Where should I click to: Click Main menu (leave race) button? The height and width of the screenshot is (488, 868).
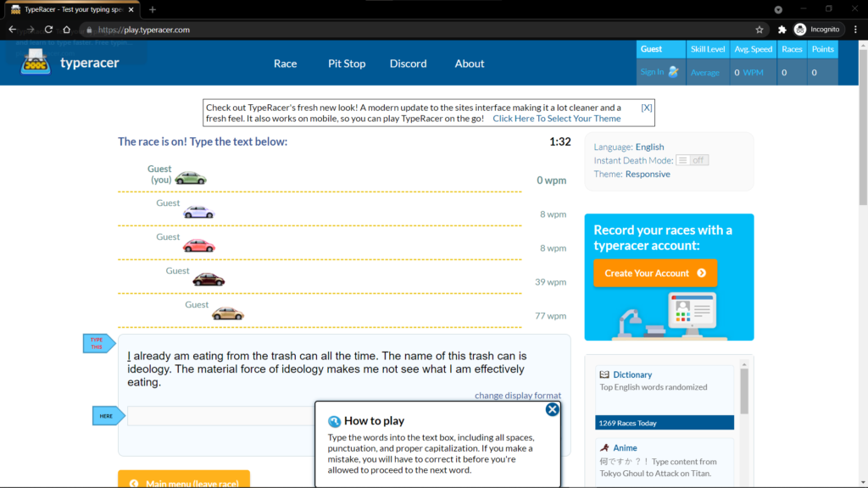[x=184, y=480]
